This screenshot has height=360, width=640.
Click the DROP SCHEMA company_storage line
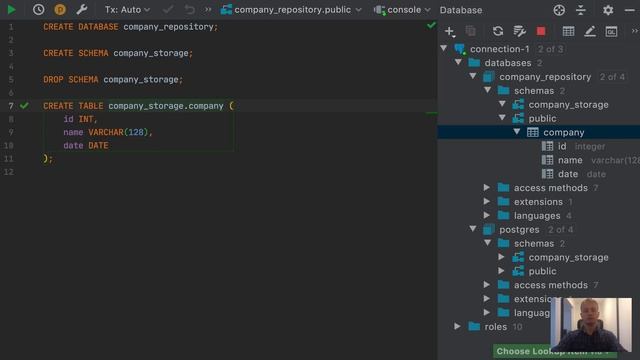(113, 80)
